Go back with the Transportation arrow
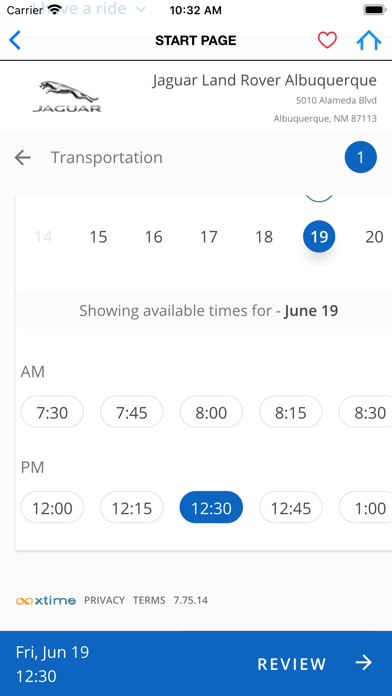The height and width of the screenshot is (696, 392). click(x=22, y=157)
